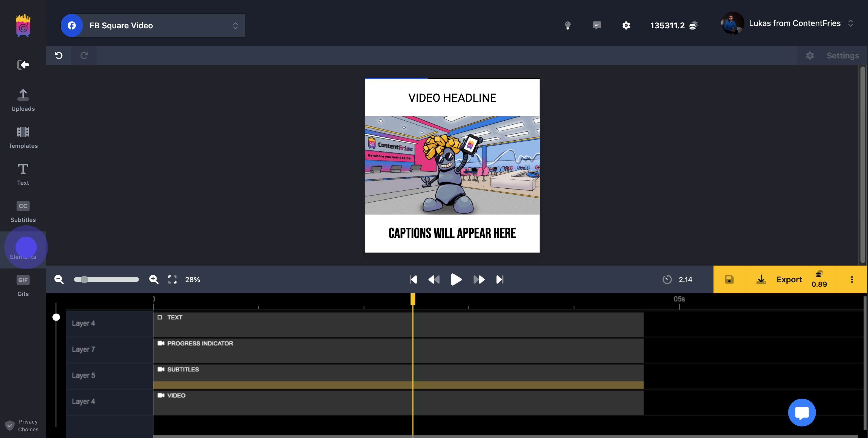
Task: Open the three-dot export options menu
Action: [x=852, y=279]
